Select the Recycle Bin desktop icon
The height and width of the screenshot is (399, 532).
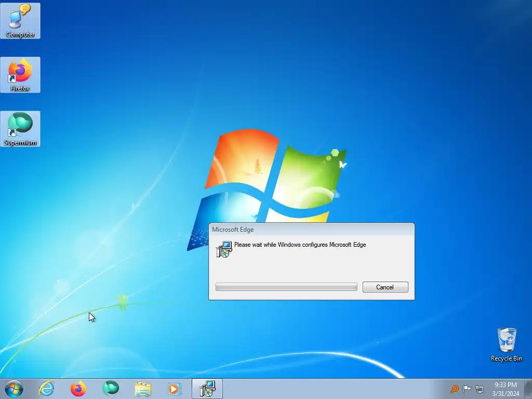tap(506, 344)
